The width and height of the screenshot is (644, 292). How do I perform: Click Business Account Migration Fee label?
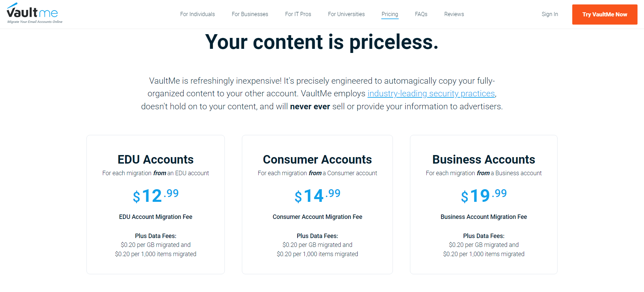[484, 217]
